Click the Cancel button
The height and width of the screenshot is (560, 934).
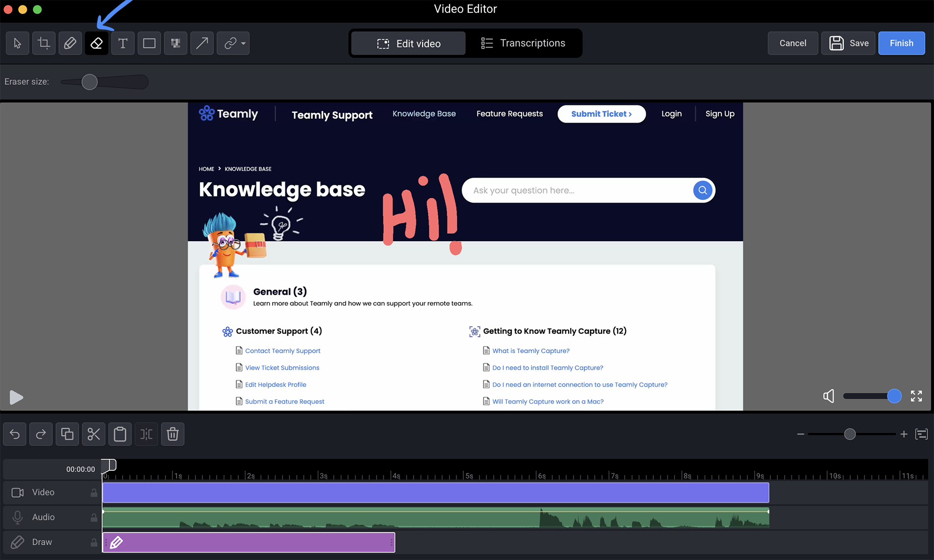click(x=793, y=43)
